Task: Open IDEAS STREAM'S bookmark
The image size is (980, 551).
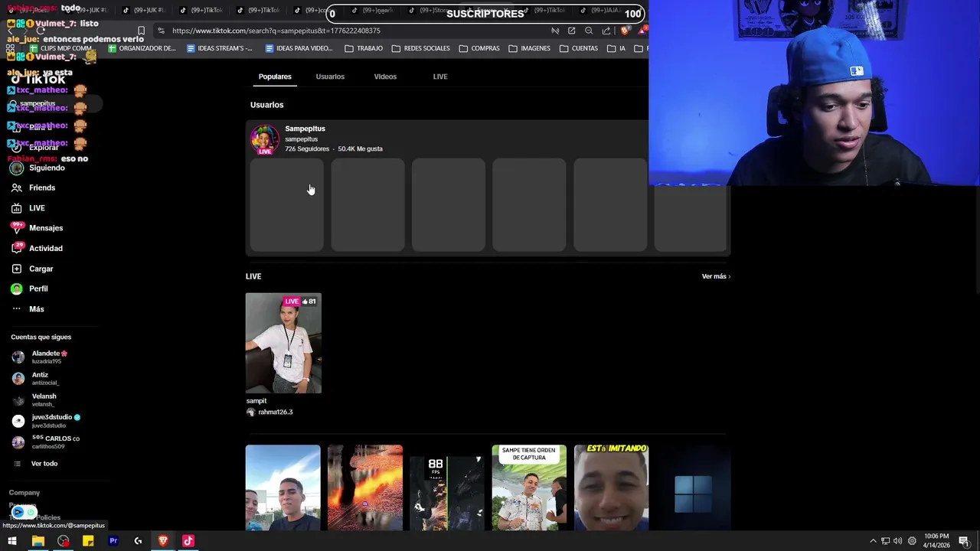Action: coord(219,48)
